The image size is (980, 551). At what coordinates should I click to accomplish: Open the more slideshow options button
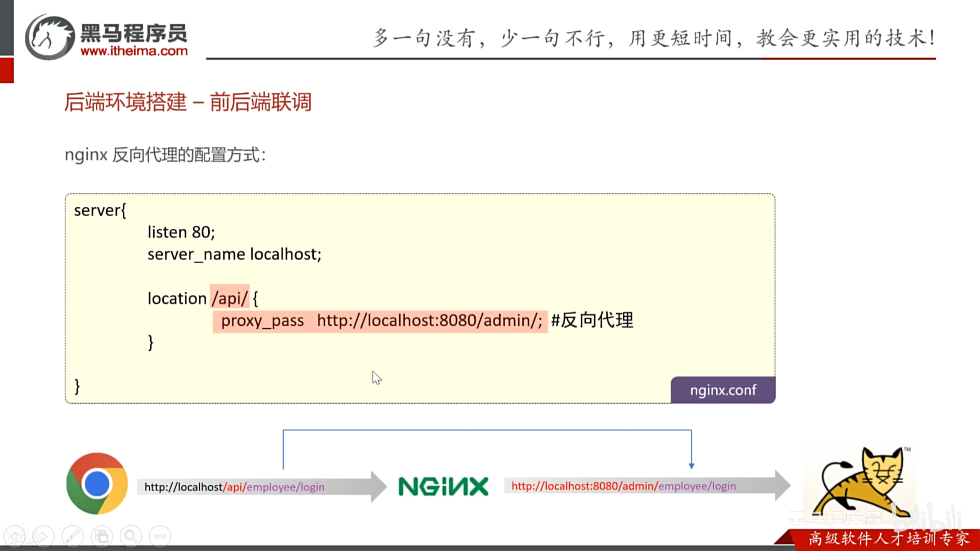pyautogui.click(x=160, y=536)
